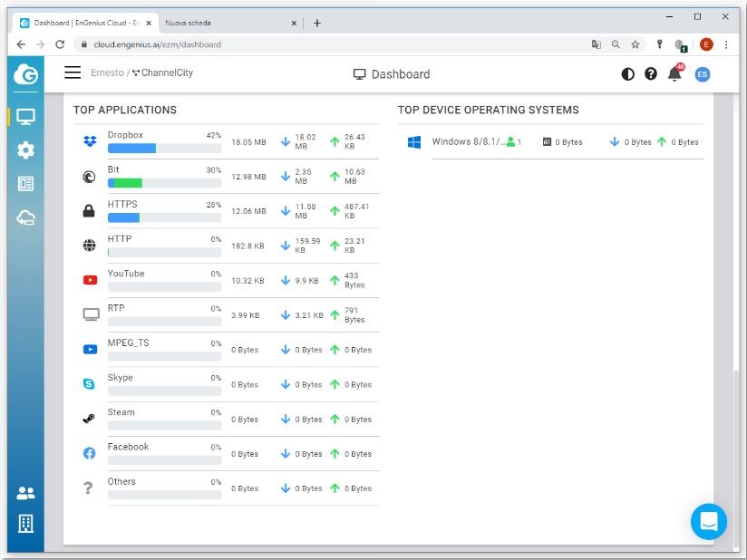The image size is (747, 560).
Task: Open a new browser tab
Action: (x=317, y=23)
